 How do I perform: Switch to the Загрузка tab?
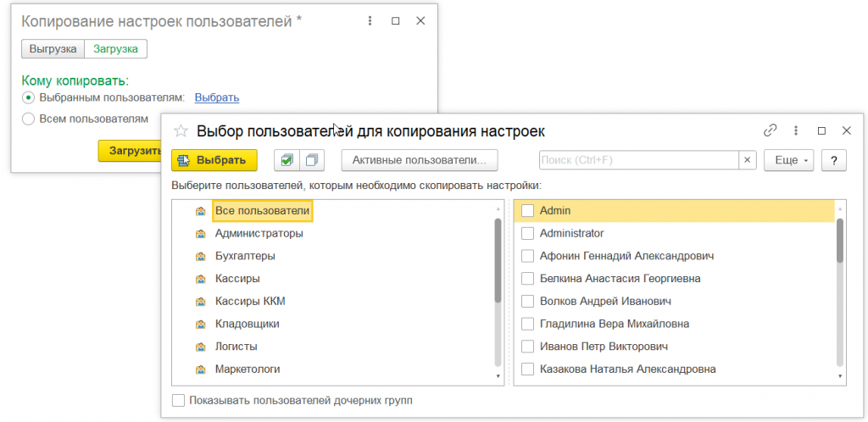[x=116, y=48]
